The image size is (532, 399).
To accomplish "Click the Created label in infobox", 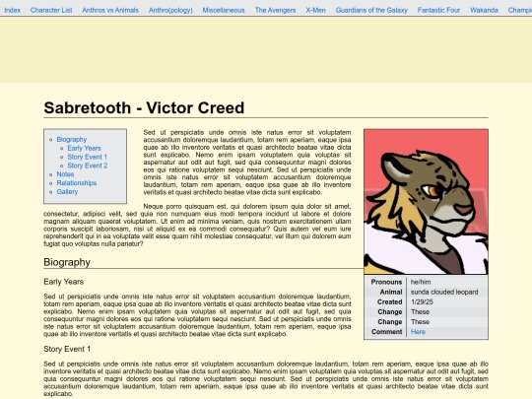I will coord(389,302).
